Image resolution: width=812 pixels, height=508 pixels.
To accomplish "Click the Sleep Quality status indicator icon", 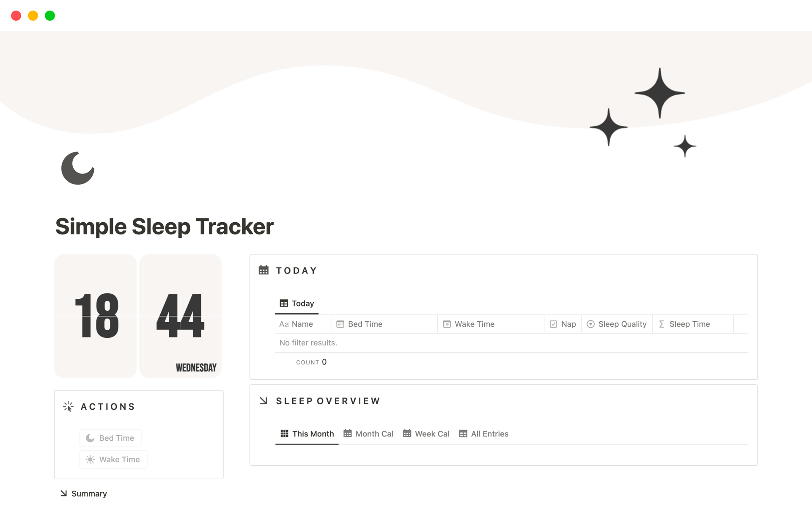I will (x=590, y=324).
